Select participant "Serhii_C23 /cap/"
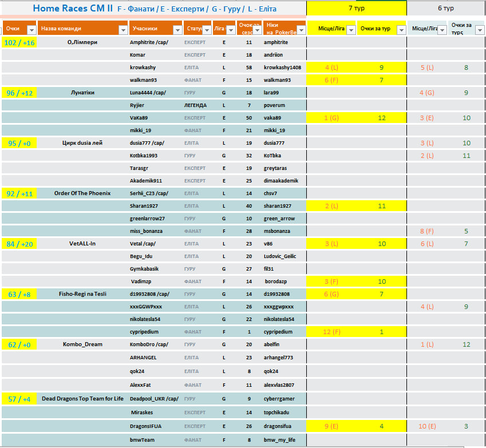Image resolution: width=486 pixels, height=448 pixels. click(149, 193)
